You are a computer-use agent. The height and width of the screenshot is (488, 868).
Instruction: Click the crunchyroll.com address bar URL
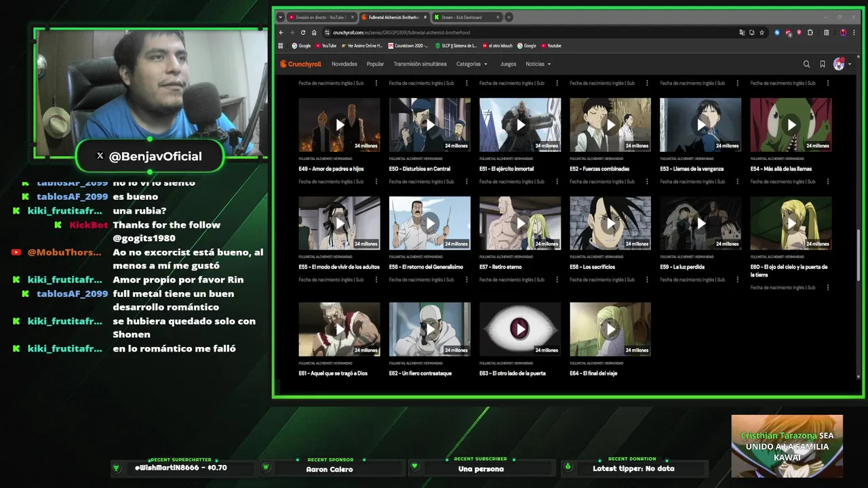click(401, 32)
